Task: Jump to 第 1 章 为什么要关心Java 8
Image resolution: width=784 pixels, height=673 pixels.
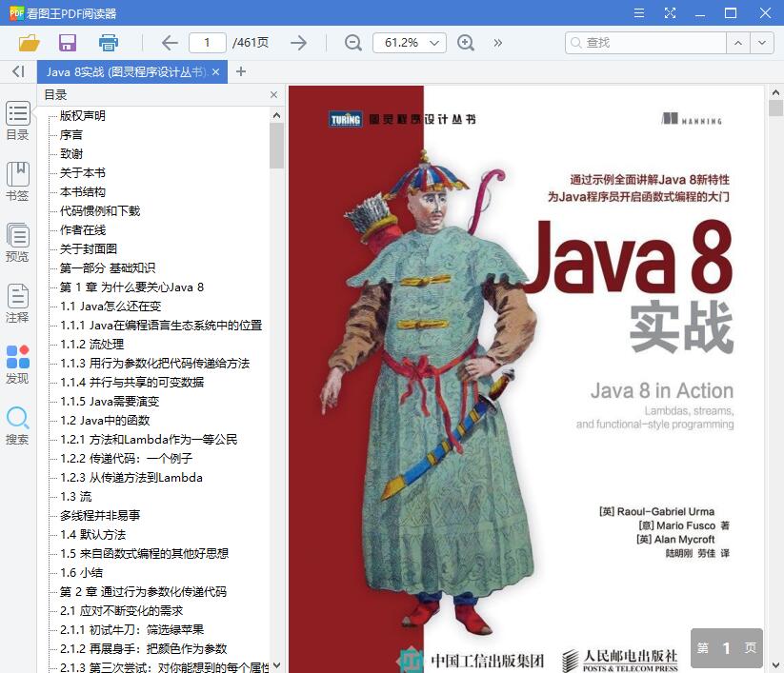Action: (x=131, y=287)
